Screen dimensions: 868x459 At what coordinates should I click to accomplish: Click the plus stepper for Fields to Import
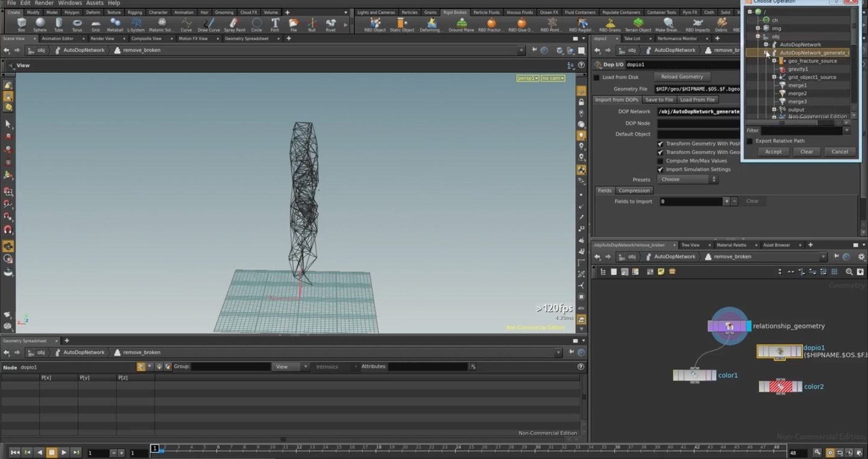[x=726, y=201]
